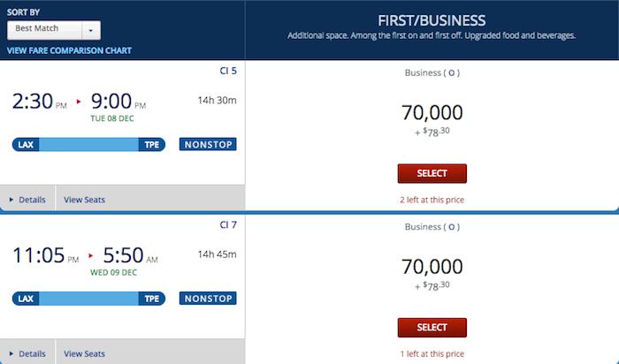The image size is (619, 364).
Task: Click the TPE destination marker on CI 5 route bar
Action: (151, 145)
